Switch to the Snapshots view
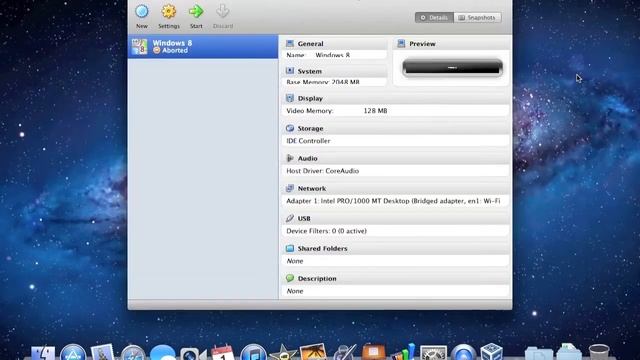 (x=477, y=18)
